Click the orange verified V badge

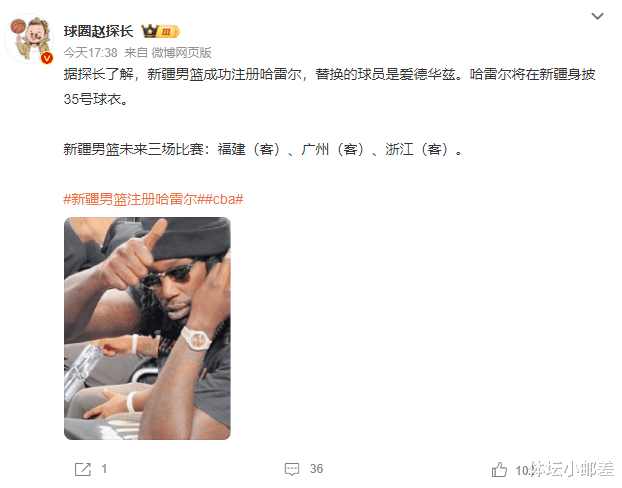click(x=47, y=58)
